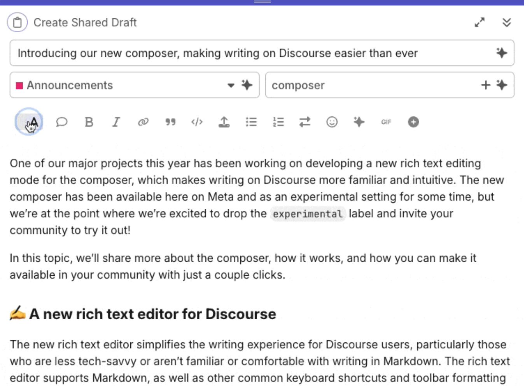Screen dimensions: 532x392
Task: Create a numbered list
Action: pyautogui.click(x=278, y=122)
